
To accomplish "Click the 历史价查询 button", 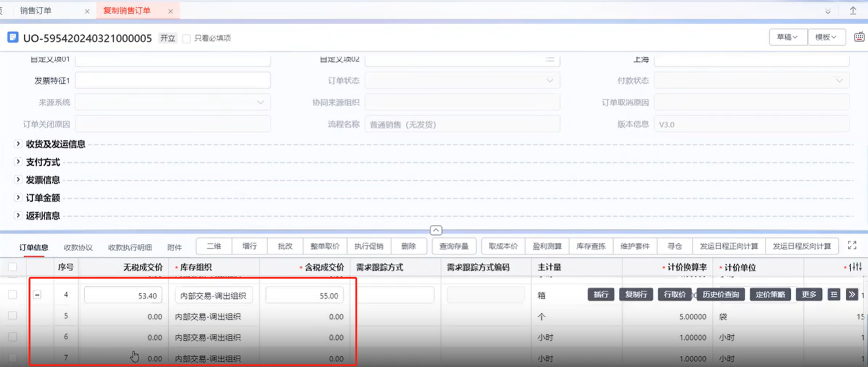I will click(721, 295).
